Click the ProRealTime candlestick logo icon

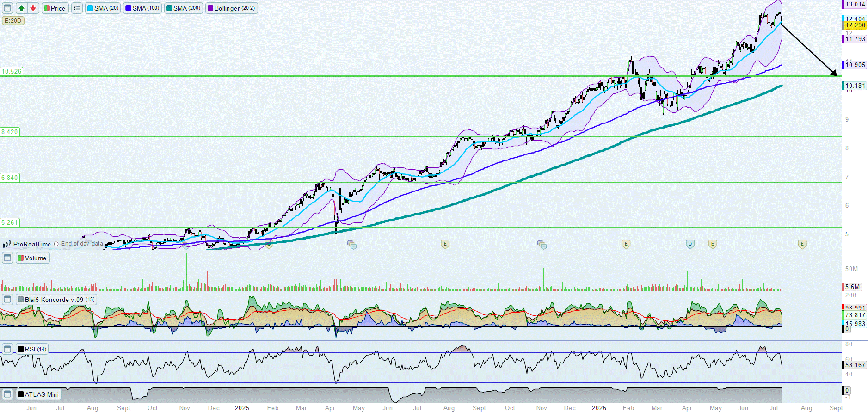7,244
